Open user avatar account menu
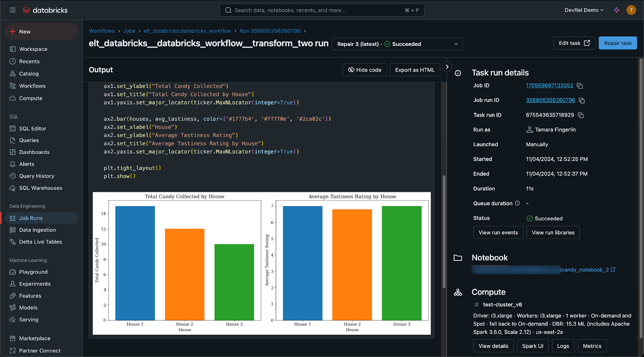644x357 pixels. [x=631, y=10]
